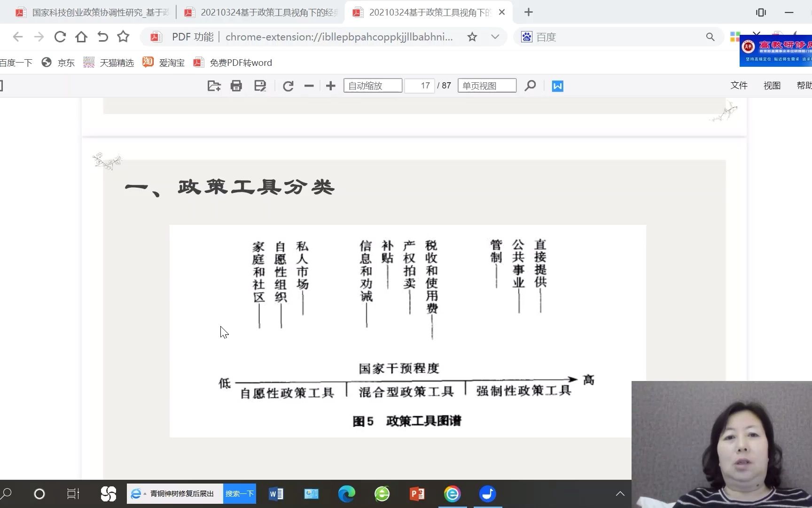Click the 混合型政策工具 label in diagram
Screen dimensions: 812x508
(x=406, y=392)
